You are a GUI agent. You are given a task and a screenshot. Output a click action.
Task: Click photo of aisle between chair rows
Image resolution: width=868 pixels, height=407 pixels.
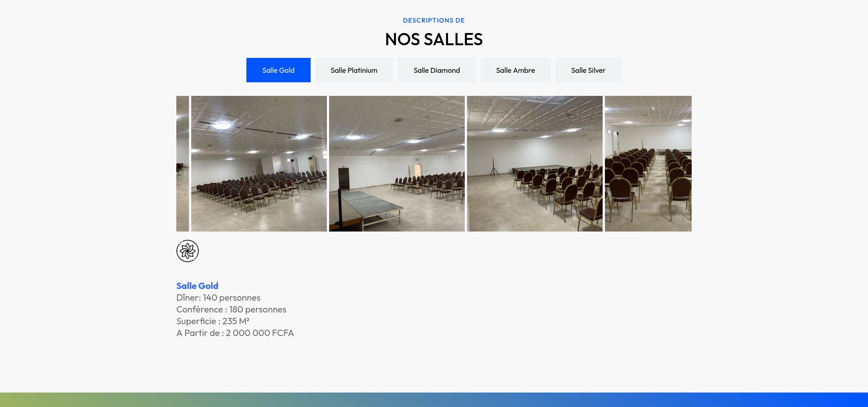[648, 164]
